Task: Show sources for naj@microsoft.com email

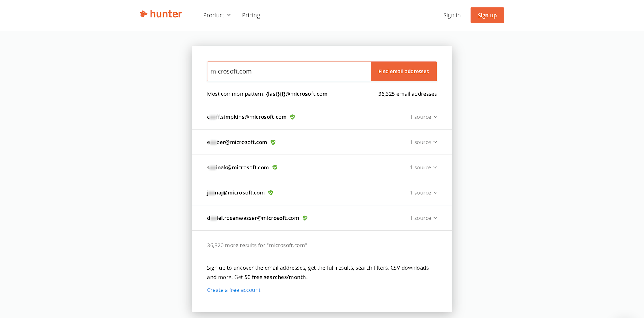Action: (423, 193)
